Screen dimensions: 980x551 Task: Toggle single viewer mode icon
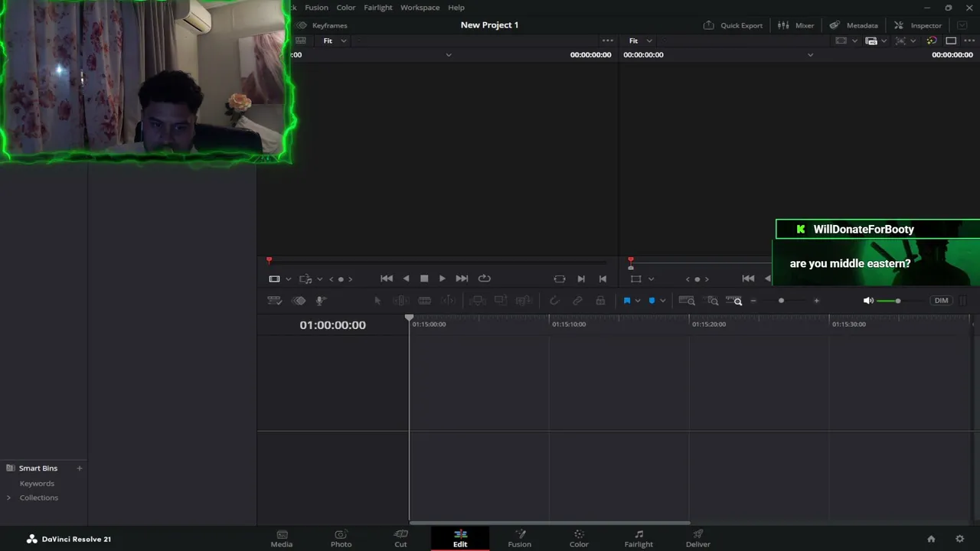click(951, 41)
